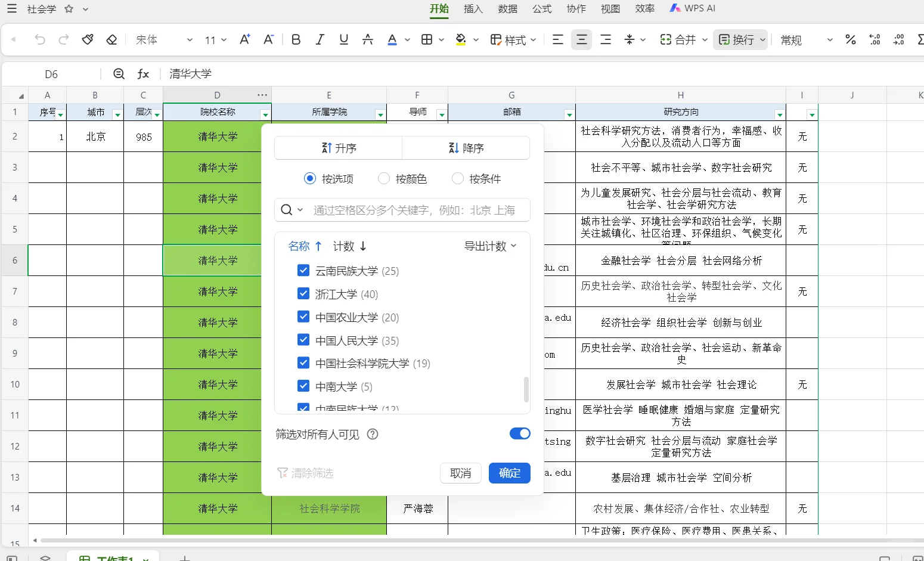This screenshot has height=561, width=924.
Task: Increase decimal places
Action: point(875,40)
